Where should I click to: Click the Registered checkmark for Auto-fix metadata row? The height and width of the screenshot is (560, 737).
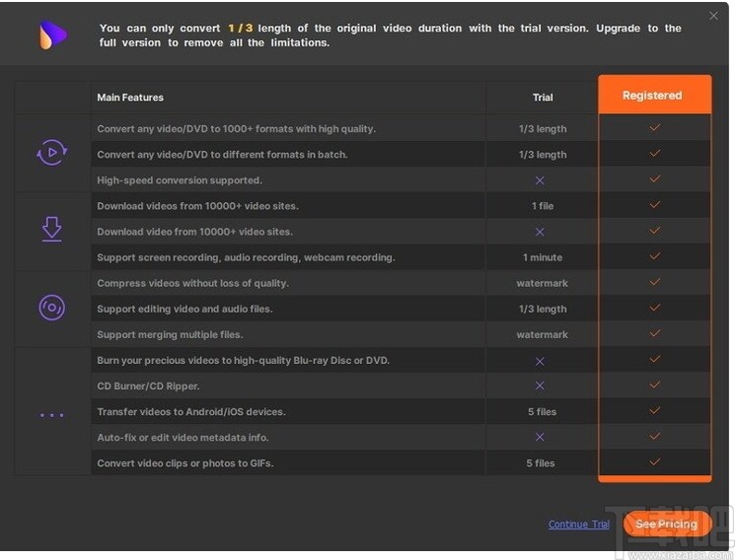pyautogui.click(x=655, y=437)
